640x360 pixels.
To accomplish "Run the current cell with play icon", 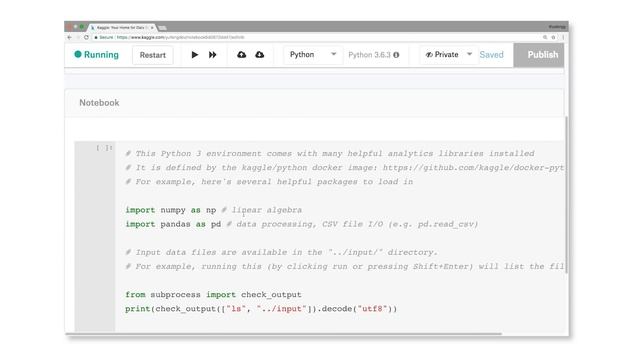I will pyautogui.click(x=195, y=55).
